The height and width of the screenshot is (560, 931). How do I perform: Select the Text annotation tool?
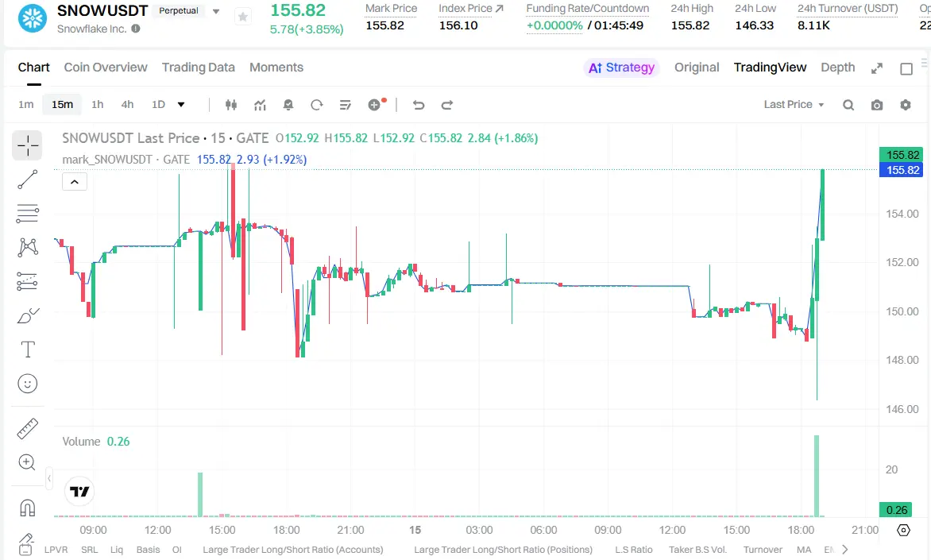pyautogui.click(x=27, y=350)
